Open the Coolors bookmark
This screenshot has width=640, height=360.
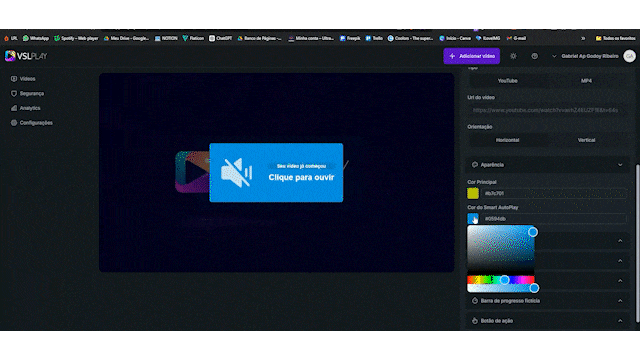tap(410, 38)
